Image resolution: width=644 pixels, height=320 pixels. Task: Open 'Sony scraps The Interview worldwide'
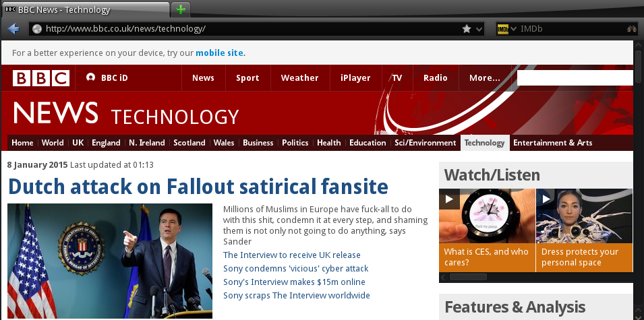click(297, 296)
